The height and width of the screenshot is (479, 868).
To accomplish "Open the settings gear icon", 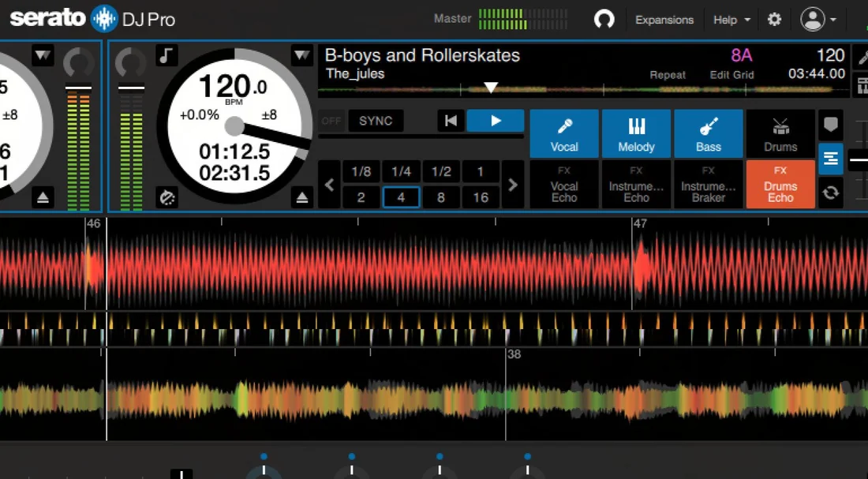I will (x=774, y=20).
